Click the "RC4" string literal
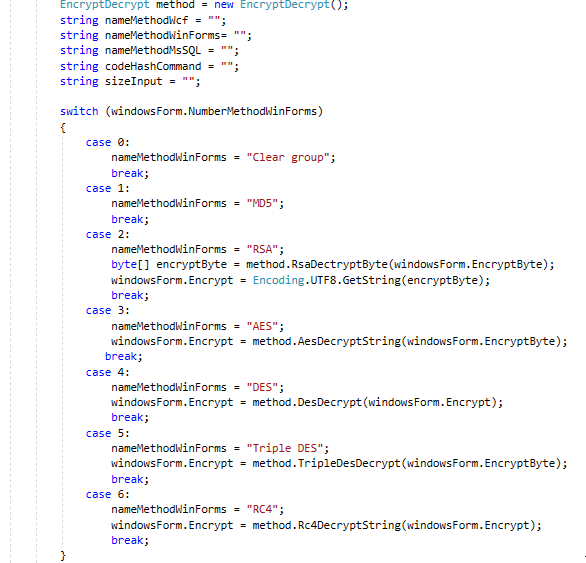 [262, 510]
